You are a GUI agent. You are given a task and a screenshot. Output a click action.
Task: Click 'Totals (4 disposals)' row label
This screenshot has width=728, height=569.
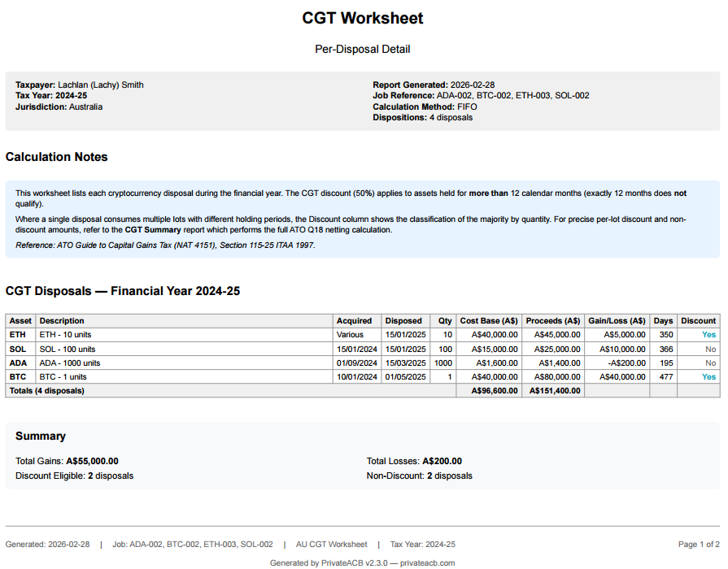47,391
